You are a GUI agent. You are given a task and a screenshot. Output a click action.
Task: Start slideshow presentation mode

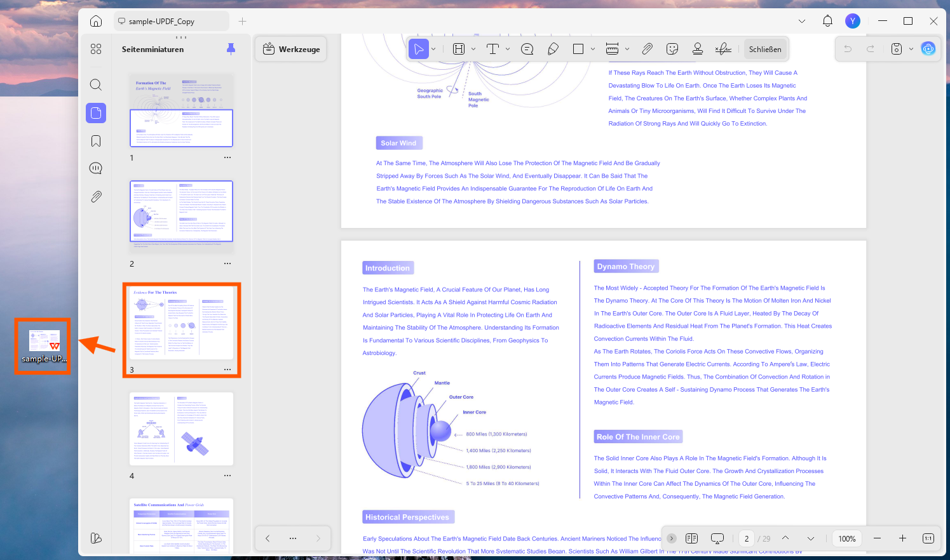[717, 538]
